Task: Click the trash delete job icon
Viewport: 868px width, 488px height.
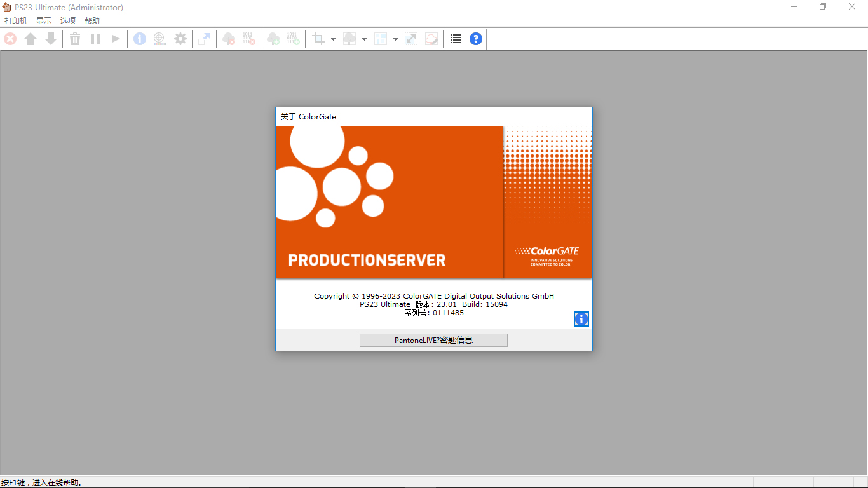Action: (x=75, y=39)
